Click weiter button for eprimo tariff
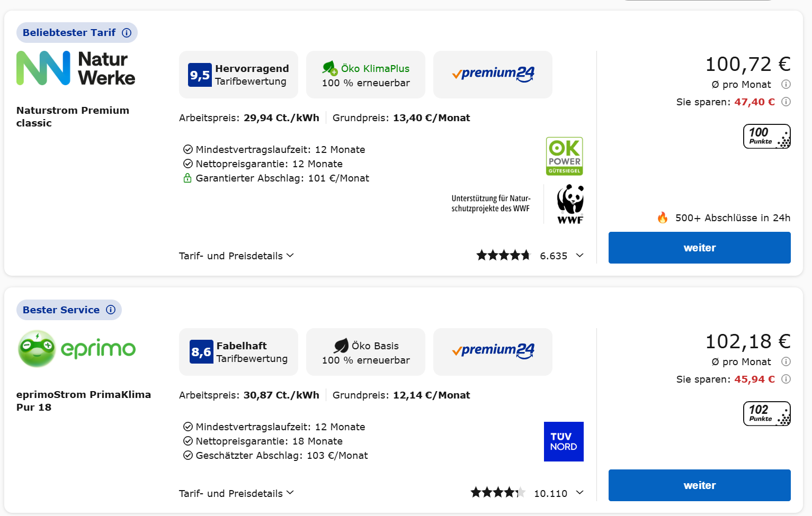The image size is (812, 516). click(x=699, y=485)
